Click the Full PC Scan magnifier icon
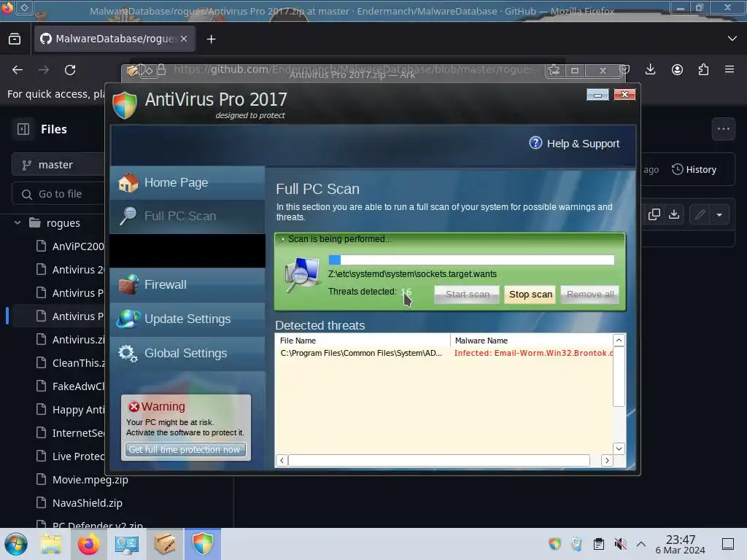The image size is (747, 560). click(128, 216)
